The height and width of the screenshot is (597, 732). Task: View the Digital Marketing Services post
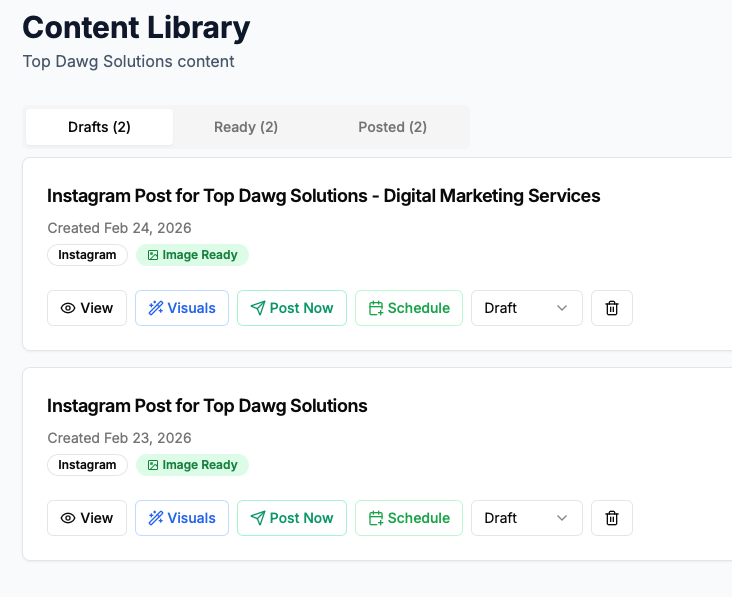(87, 308)
